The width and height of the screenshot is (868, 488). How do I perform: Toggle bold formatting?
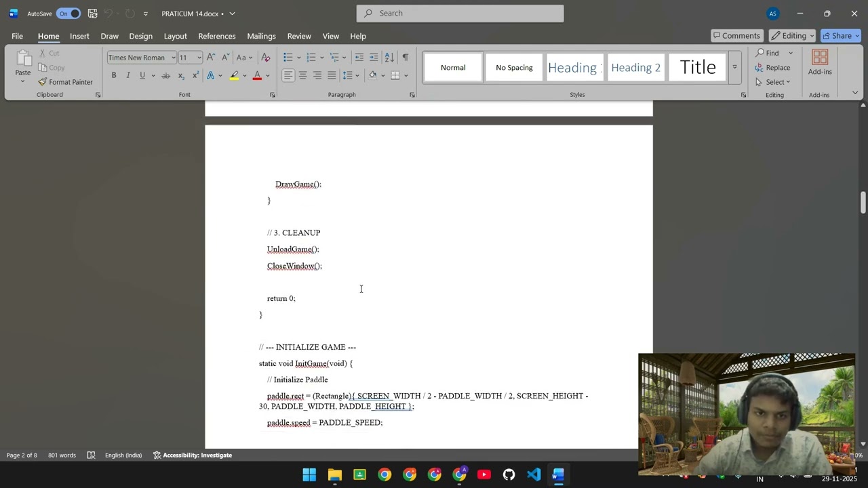point(114,75)
